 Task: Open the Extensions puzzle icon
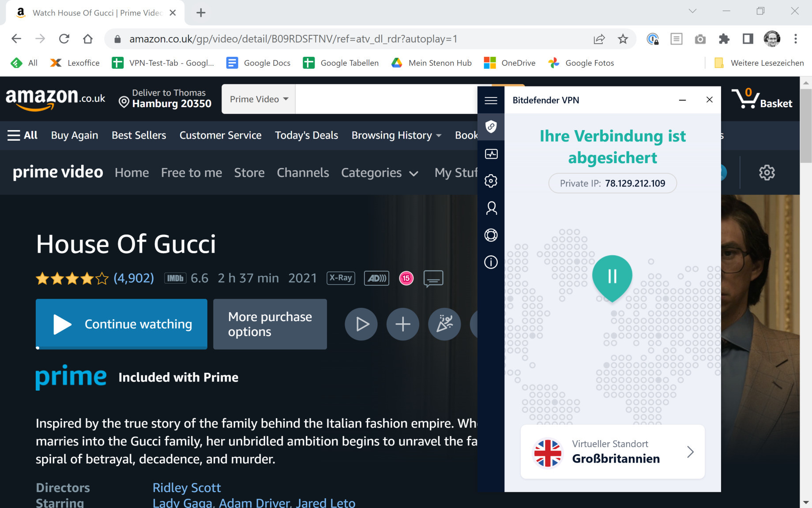[724, 39]
